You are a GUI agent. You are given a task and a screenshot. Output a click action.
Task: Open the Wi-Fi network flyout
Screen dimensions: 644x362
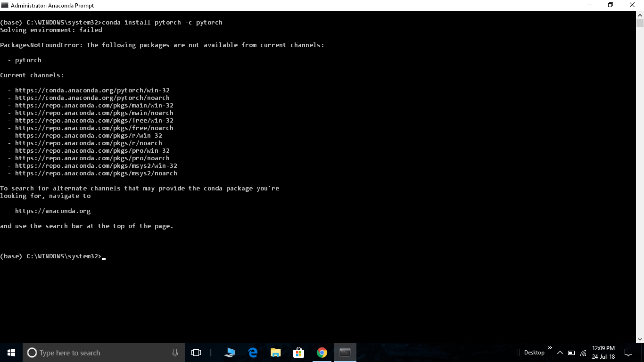point(583,353)
